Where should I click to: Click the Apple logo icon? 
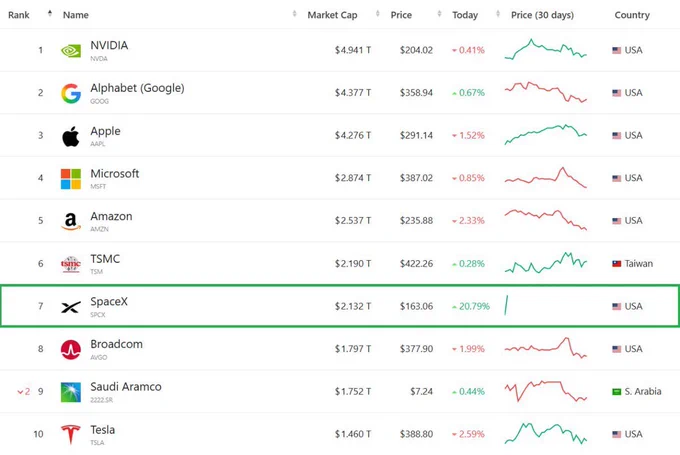(71, 136)
